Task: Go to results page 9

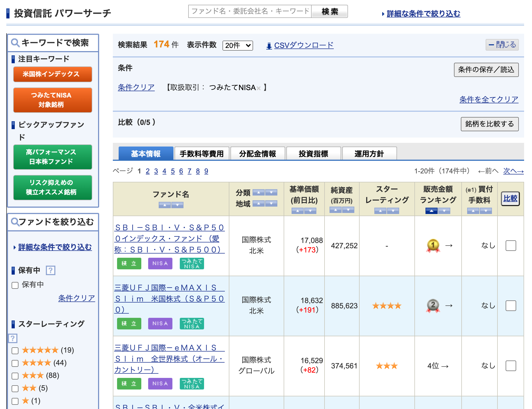Action: click(206, 171)
